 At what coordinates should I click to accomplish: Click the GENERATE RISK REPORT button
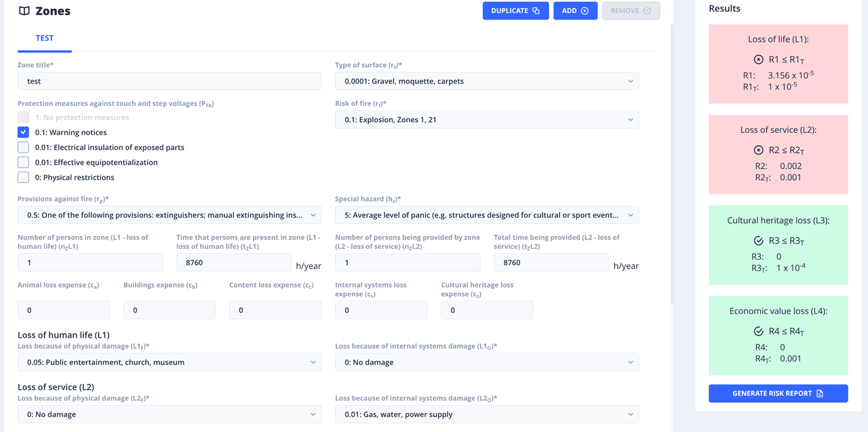[778, 393]
